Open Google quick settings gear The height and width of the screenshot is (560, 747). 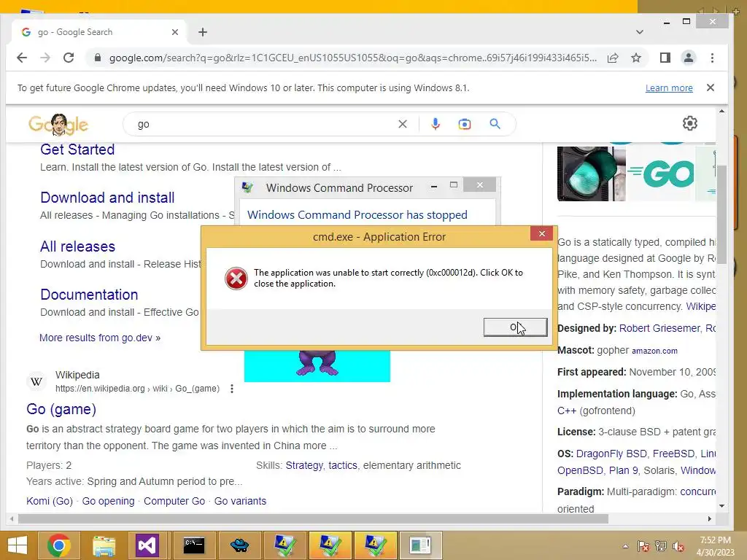click(690, 123)
